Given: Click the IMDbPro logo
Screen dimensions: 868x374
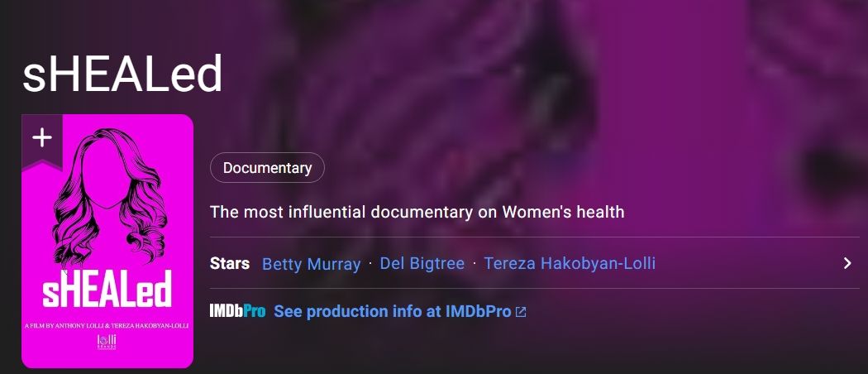Looking at the screenshot, I should pyautogui.click(x=237, y=311).
